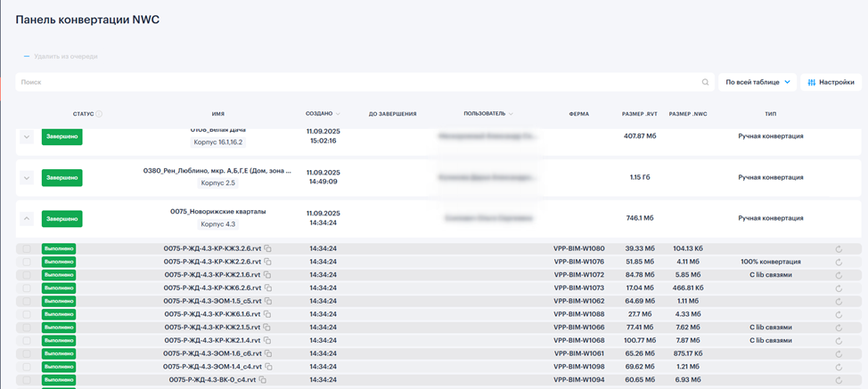Image resolution: width=868 pixels, height=389 pixels.
Task: Restart conversion on VPP-BIM-W1094 row
Action: [839, 380]
